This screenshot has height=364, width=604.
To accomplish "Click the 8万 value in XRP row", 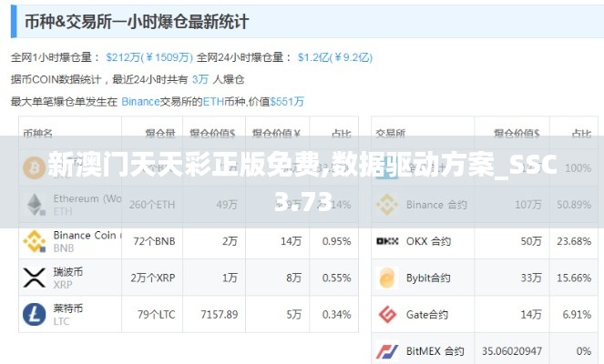I will [x=294, y=278].
